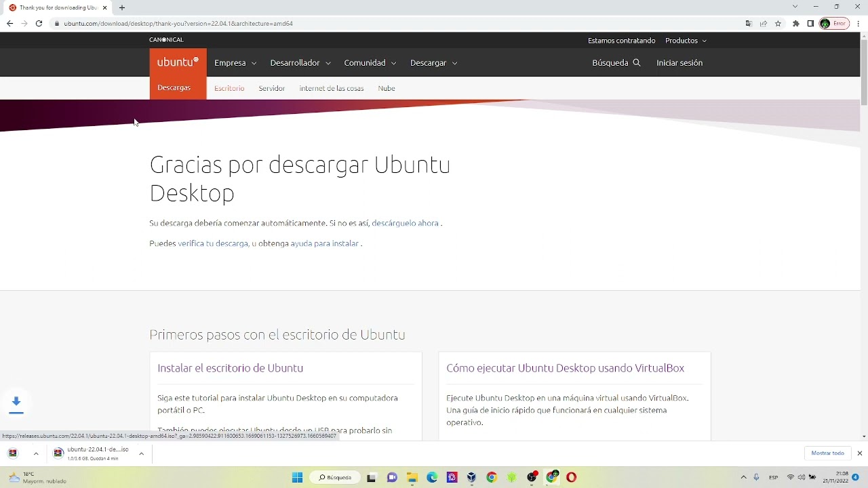Click the Canonical logo text
This screenshot has width=868, height=488.
coord(166,40)
